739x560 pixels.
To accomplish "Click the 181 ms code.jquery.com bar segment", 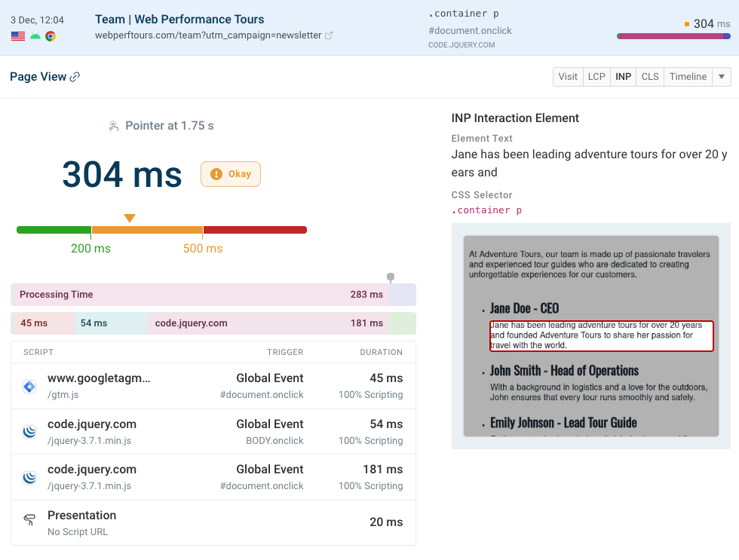I will click(x=268, y=323).
